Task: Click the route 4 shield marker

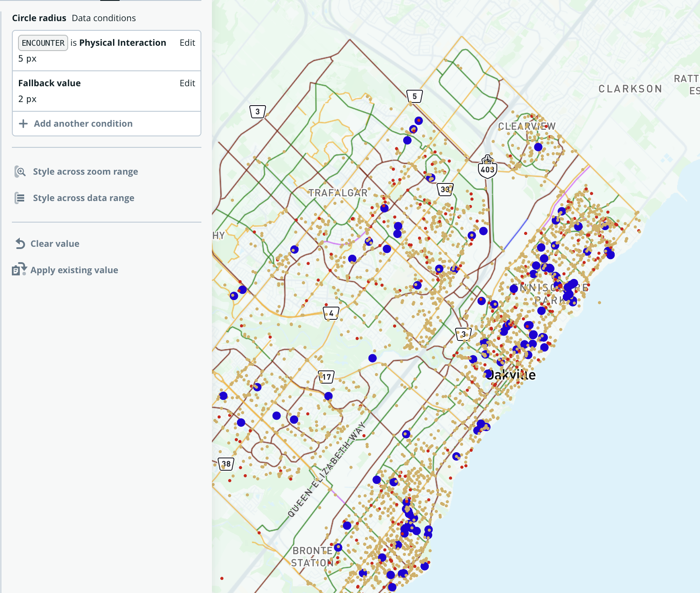Action: pyautogui.click(x=331, y=313)
